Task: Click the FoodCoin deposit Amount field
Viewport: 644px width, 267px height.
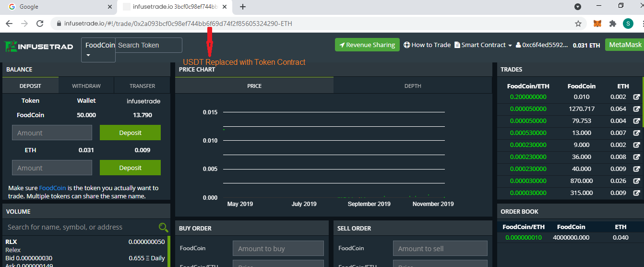Action: pyautogui.click(x=52, y=133)
